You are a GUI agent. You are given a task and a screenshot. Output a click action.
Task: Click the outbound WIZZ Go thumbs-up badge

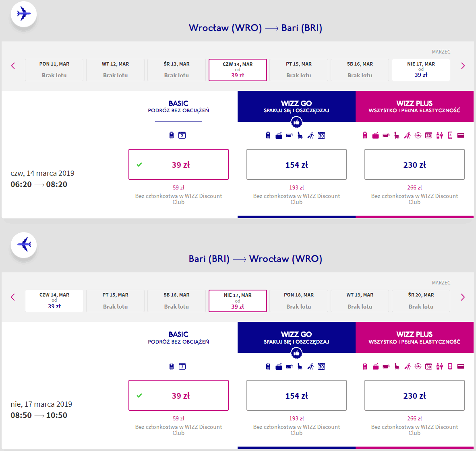(296, 122)
